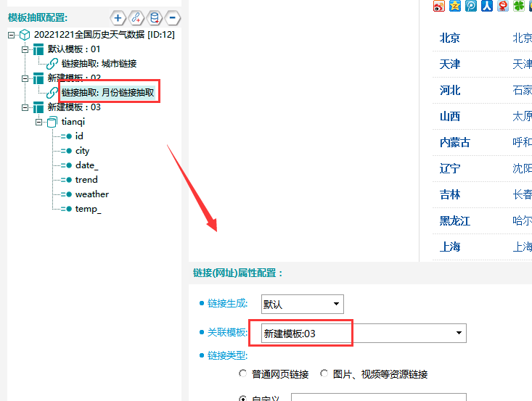
Task: Click the Renren share icon
Action: (x=487, y=6)
